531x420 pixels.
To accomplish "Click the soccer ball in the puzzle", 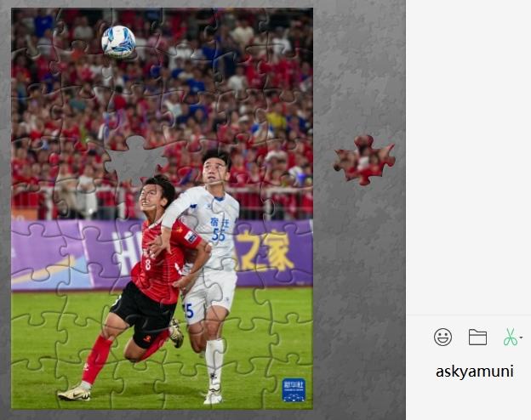I will (x=118, y=42).
